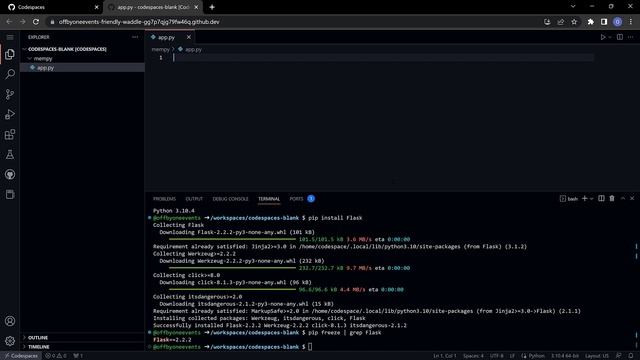Image resolution: width=640 pixels, height=360 pixels.
Task: Split the terminal panel
Action: [601, 198]
